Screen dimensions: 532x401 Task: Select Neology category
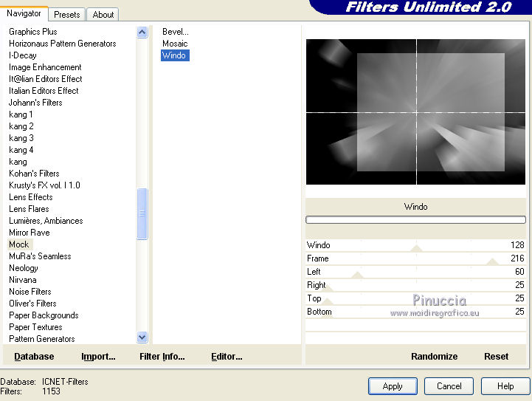pyautogui.click(x=24, y=268)
